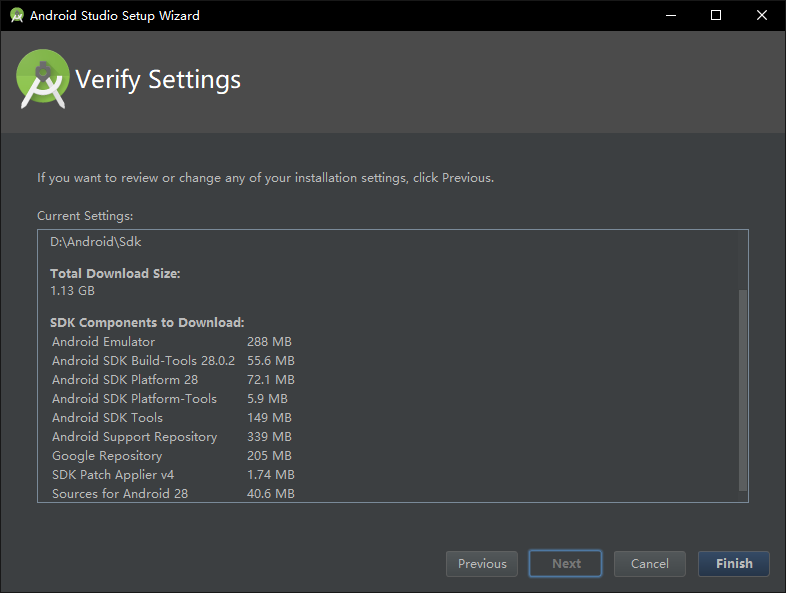Click the 72.1 MB size value

pyautogui.click(x=271, y=380)
